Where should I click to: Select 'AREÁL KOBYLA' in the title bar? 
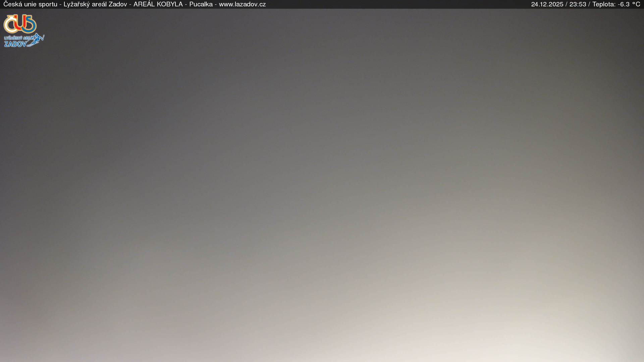coord(158,4)
